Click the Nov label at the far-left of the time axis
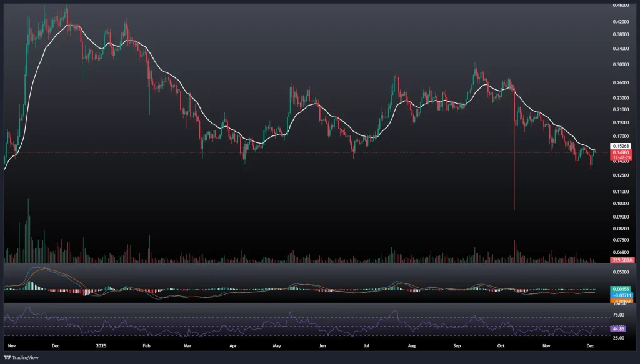Image resolution: width=640 pixels, height=364 pixels. (11, 345)
